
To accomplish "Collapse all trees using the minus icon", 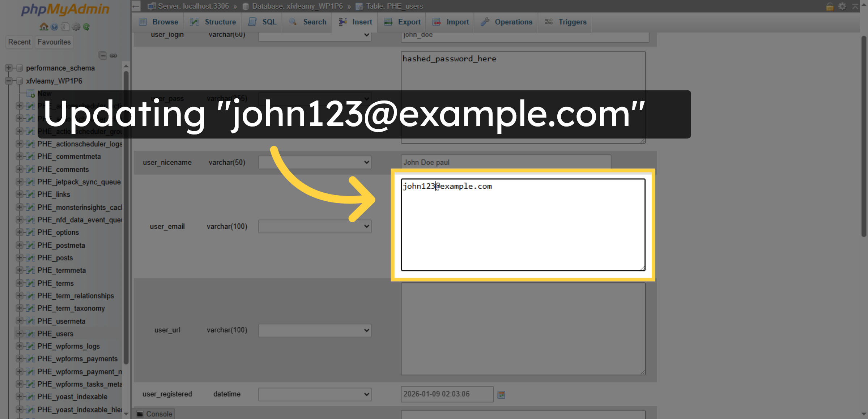I will coord(102,55).
